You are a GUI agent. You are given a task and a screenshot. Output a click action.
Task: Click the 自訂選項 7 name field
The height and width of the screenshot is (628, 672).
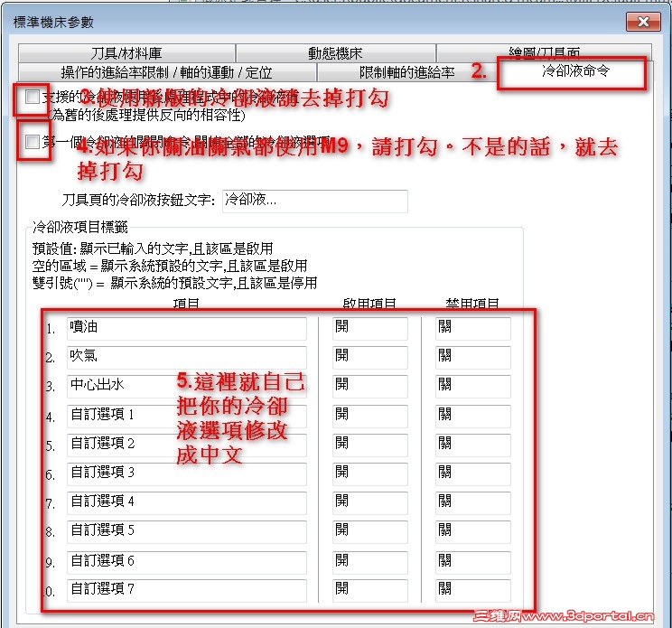(x=187, y=591)
